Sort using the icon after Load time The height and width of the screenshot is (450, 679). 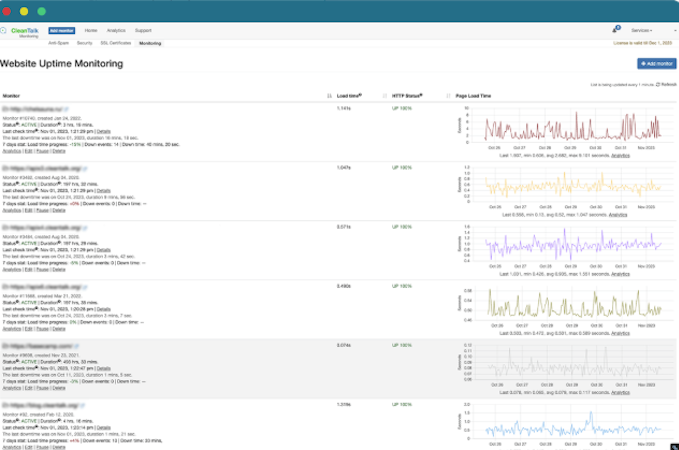385,96
